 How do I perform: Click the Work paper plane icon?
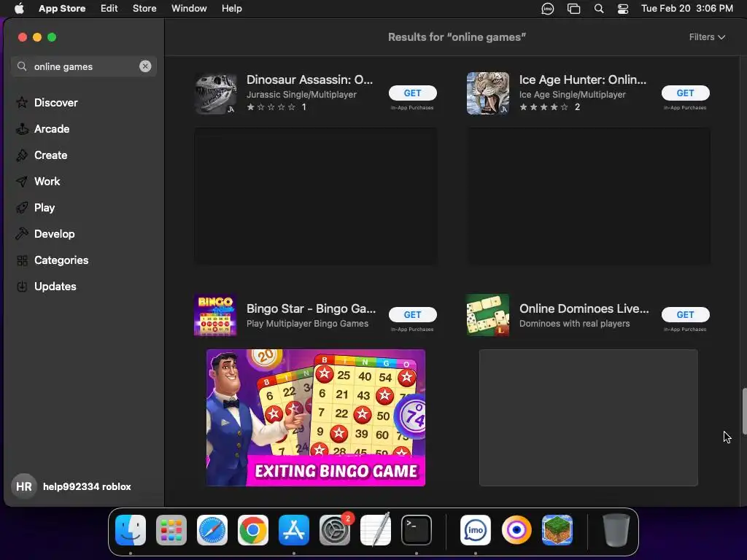tap(22, 182)
